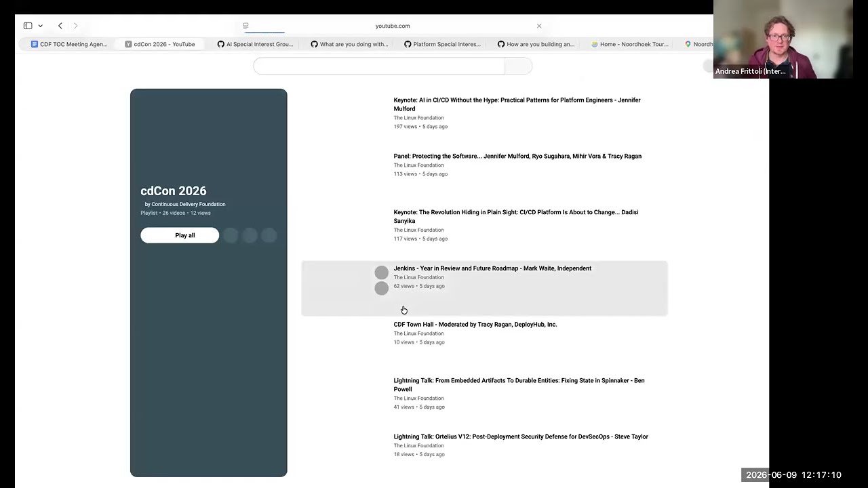Open the Continuous Delivery Foundation channel link
This screenshot has width=868, height=488.
189,204
